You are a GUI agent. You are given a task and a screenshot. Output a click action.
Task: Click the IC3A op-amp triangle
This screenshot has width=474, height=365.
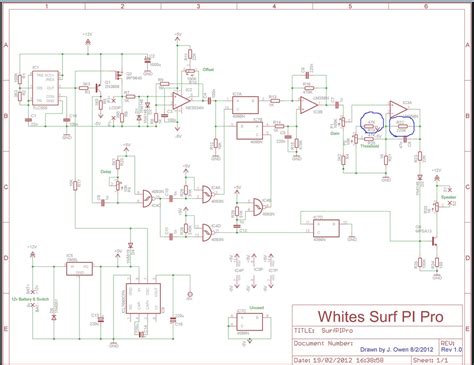click(398, 108)
